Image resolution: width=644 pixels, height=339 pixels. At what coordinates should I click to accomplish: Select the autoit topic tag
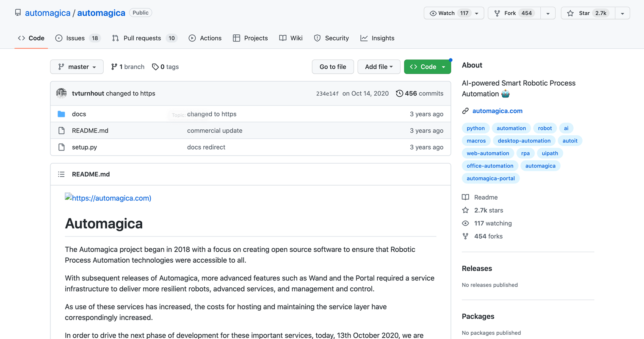[570, 141]
